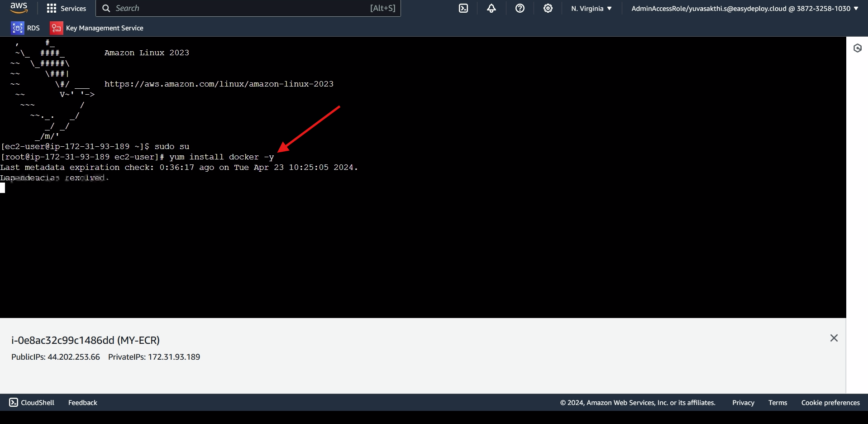Click the Search input field
The width and height of the screenshot is (868, 424).
click(248, 8)
